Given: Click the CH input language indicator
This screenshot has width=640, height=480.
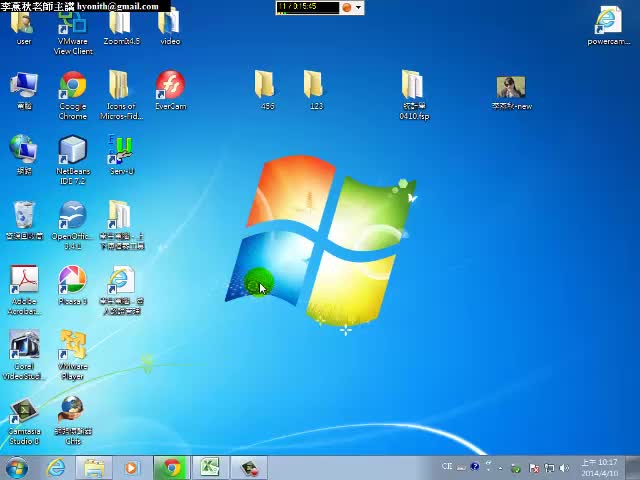Looking at the screenshot, I should click(447, 466).
